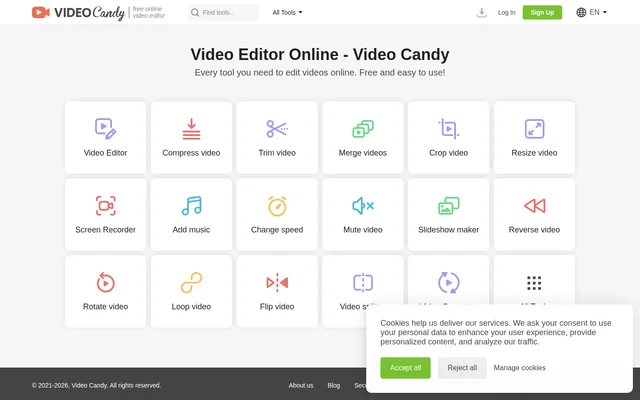Viewport: 640px width, 400px height.
Task: Choose the Merge videos icon
Action: (363, 129)
